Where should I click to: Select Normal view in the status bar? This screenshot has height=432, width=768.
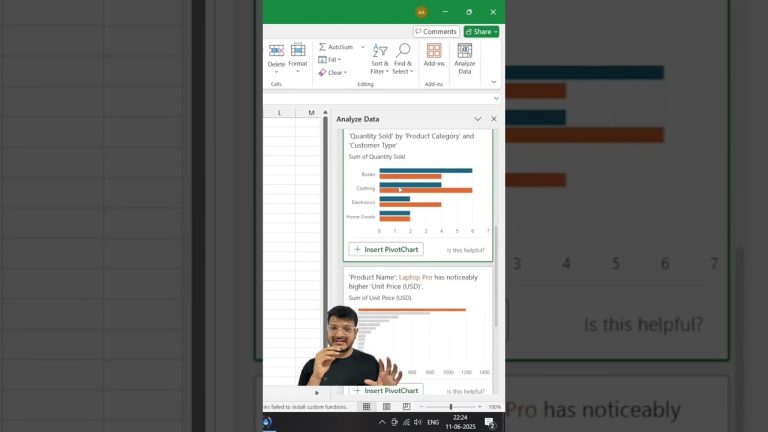tap(367, 407)
